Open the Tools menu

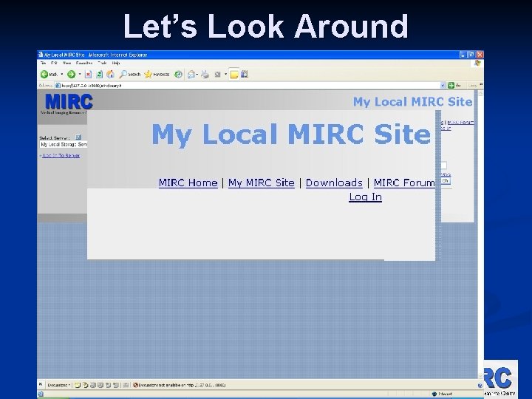tap(102, 63)
